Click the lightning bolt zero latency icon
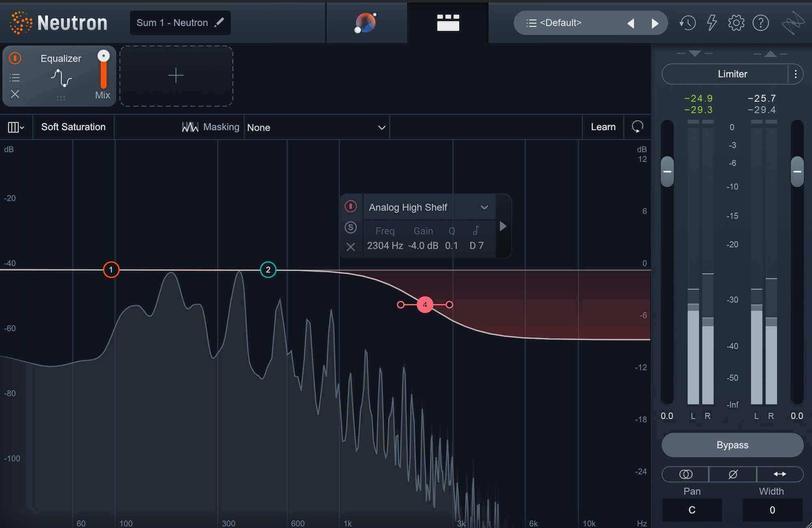812x528 pixels. 712,23
